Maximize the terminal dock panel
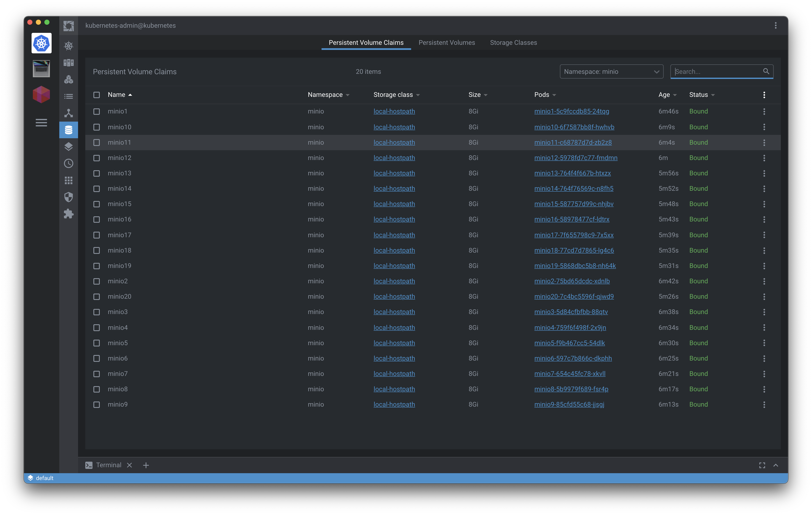Viewport: 812px width, 515px height. [762, 465]
